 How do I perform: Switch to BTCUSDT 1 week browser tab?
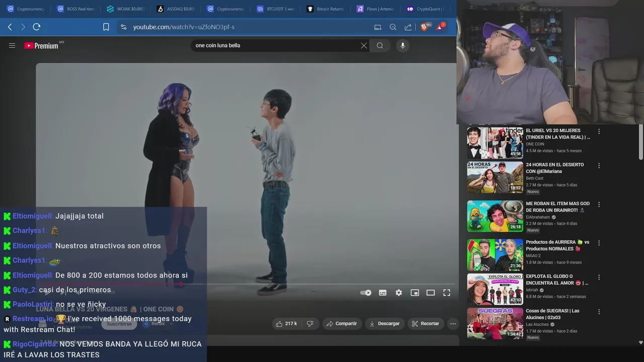coord(276,9)
